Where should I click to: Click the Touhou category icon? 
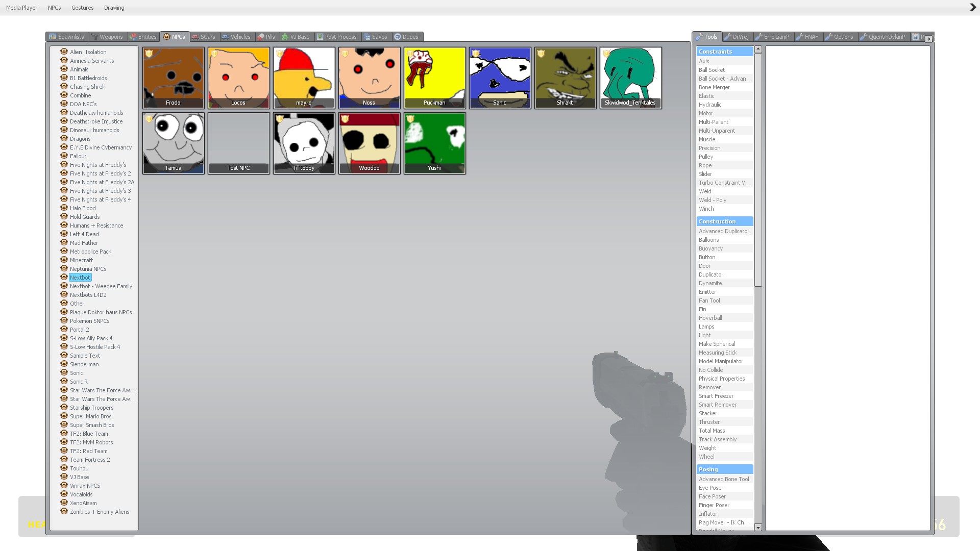[x=64, y=468]
